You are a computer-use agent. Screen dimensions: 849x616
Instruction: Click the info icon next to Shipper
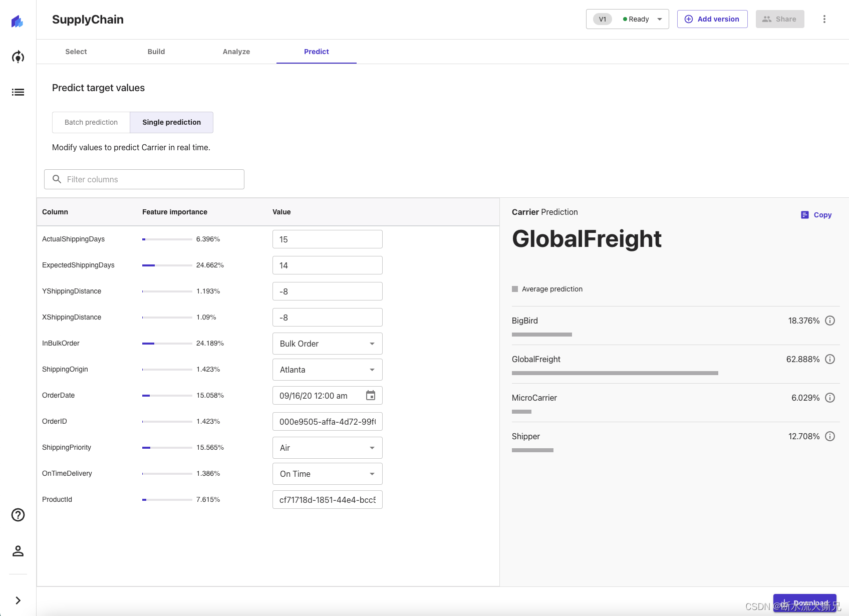coord(830,436)
